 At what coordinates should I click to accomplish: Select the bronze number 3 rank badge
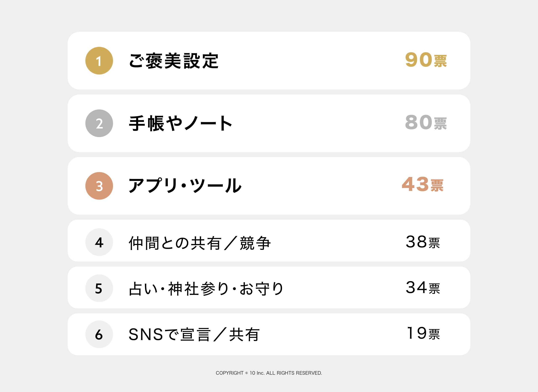(x=99, y=186)
